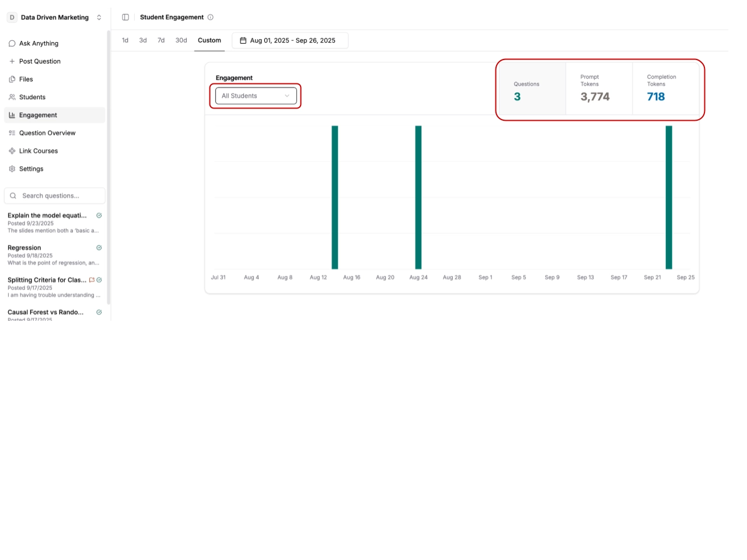
Task: Click the sidebar collapse panel icon
Action: [125, 17]
